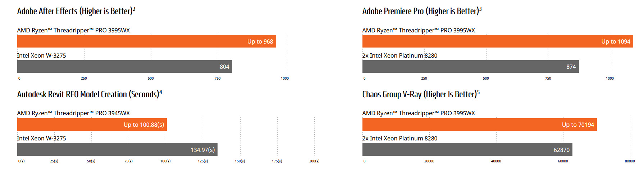Click the Adobe Premiere Pro chart title
Viewport: 644px width, 184px height.
pyautogui.click(x=422, y=11)
